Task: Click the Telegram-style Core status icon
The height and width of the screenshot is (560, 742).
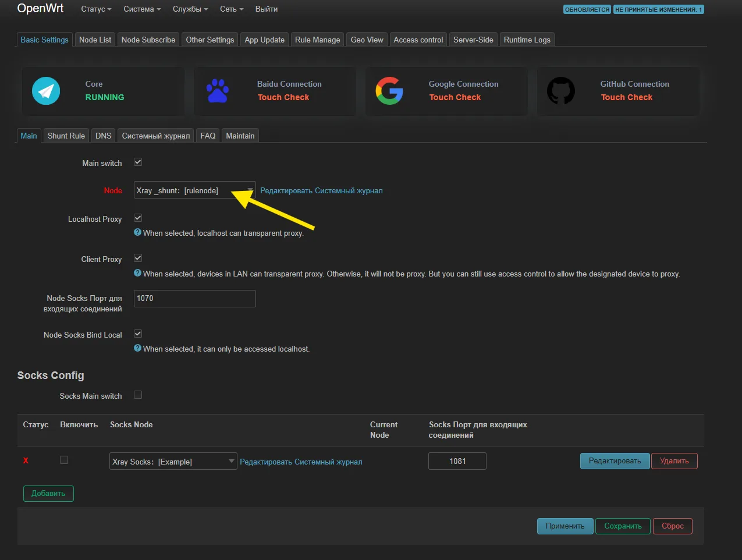Action: pos(46,91)
